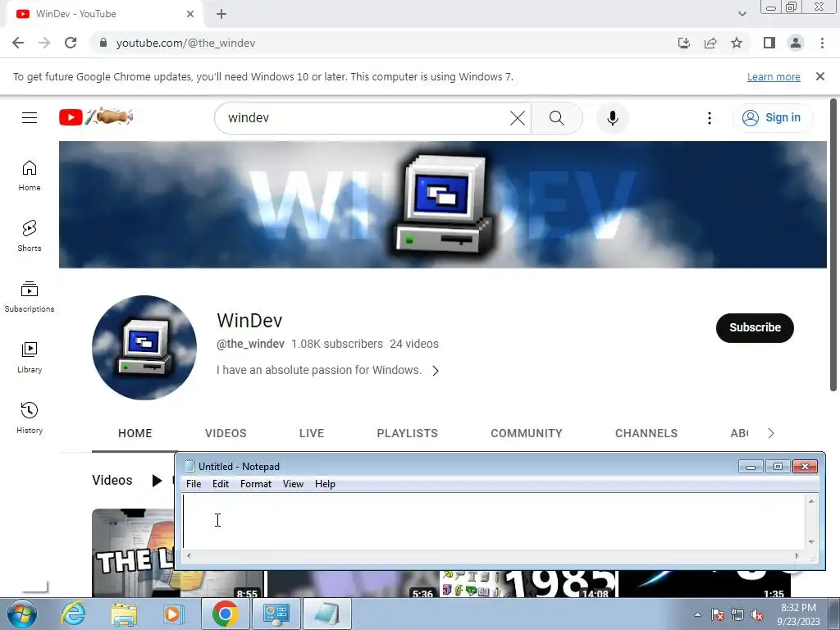The image size is (840, 630).
Task: Open the Windows Start menu
Action: [22, 614]
